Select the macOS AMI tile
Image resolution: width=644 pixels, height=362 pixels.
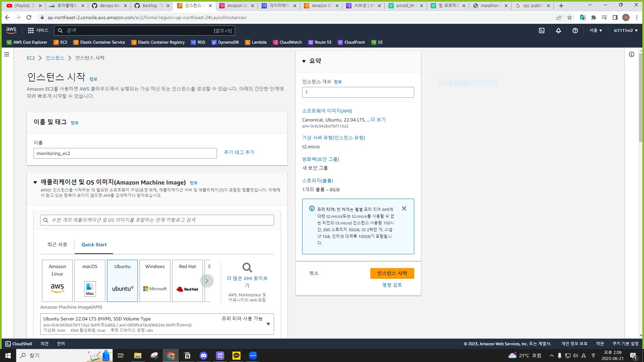[x=90, y=281]
